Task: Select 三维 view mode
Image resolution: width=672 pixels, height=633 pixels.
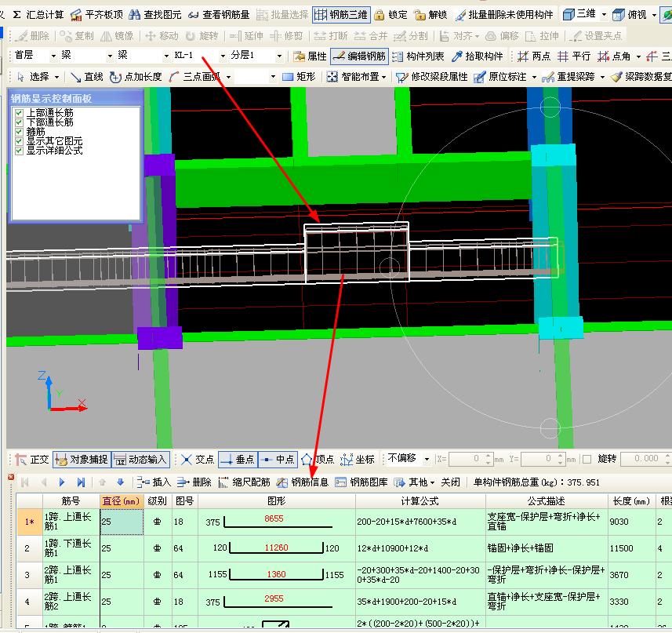Action: click(579, 15)
